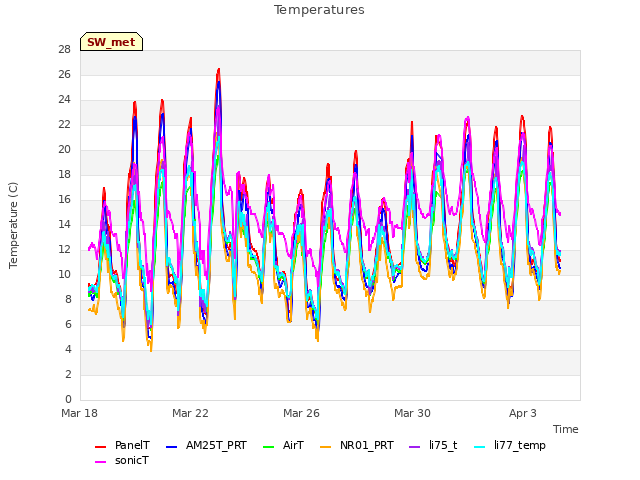Viewport: 640px width, 480px height.
Task: Click the Temperature (C) axis label
Action: pyautogui.click(x=13, y=225)
